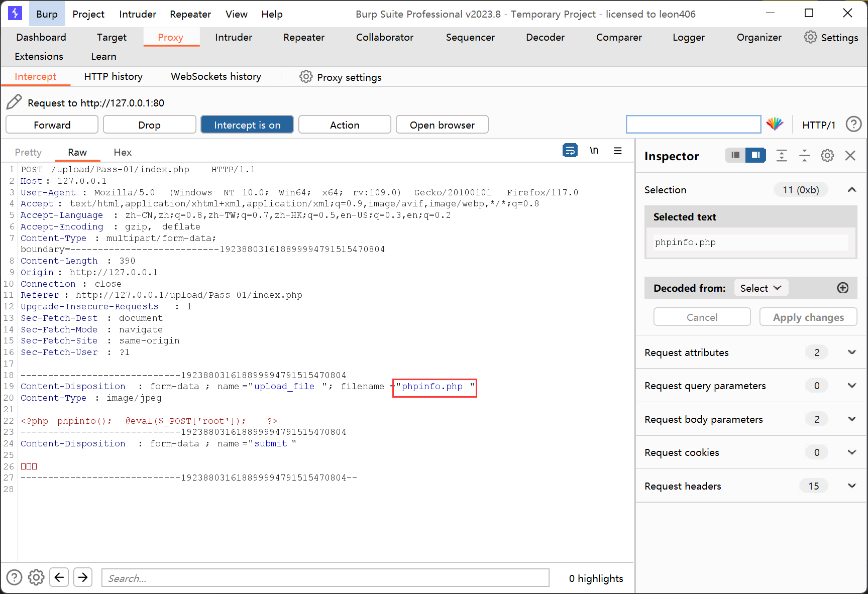Switch to the Target tab

[x=112, y=37]
